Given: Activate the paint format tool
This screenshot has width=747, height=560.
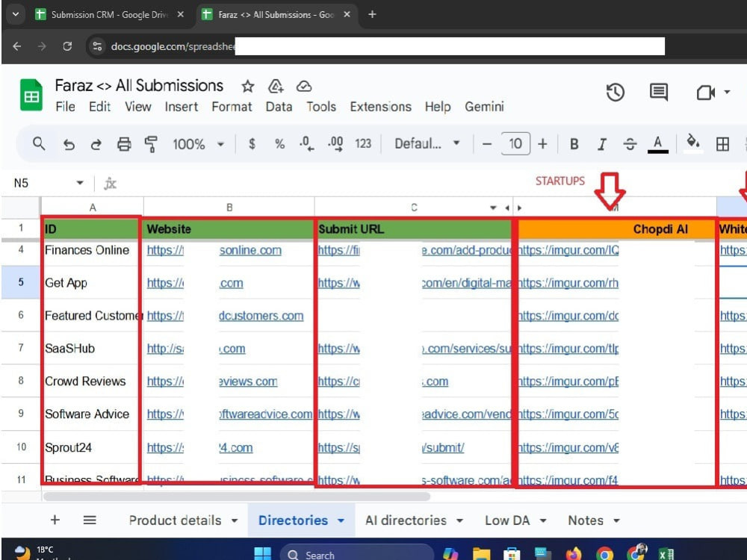Looking at the screenshot, I should (x=151, y=144).
